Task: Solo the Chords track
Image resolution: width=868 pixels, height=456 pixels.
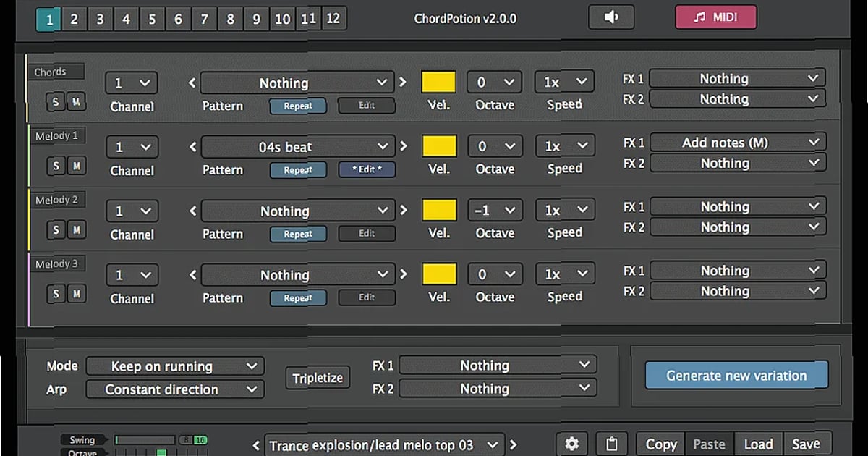Action: [x=55, y=101]
